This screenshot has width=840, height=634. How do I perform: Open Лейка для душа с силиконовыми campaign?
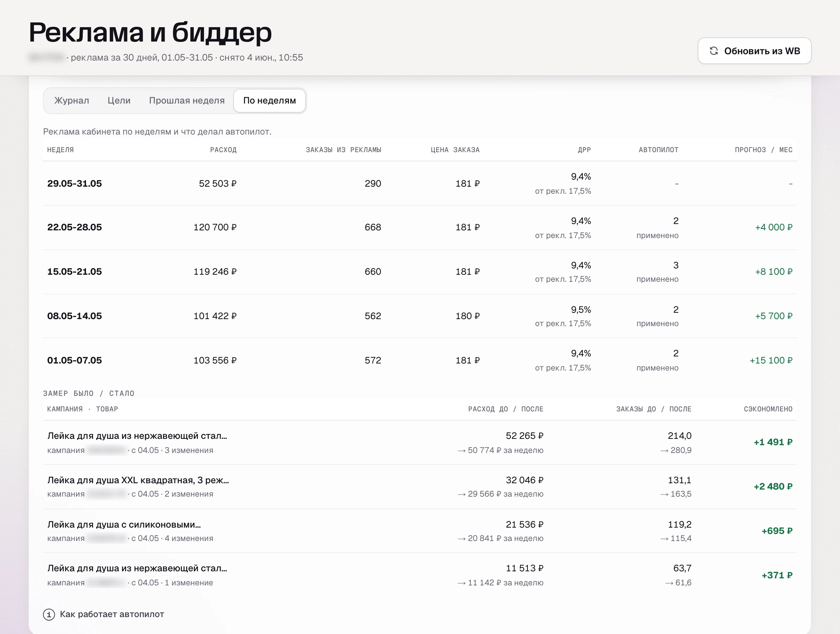[124, 525]
